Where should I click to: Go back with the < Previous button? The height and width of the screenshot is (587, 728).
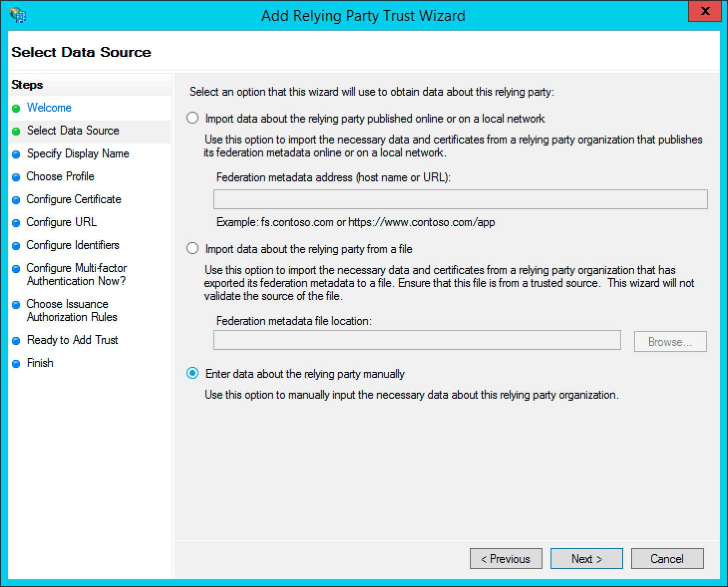[506, 559]
